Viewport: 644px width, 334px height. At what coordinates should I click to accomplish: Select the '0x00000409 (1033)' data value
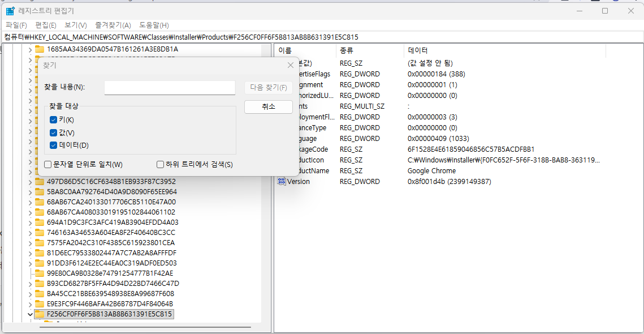(438, 138)
